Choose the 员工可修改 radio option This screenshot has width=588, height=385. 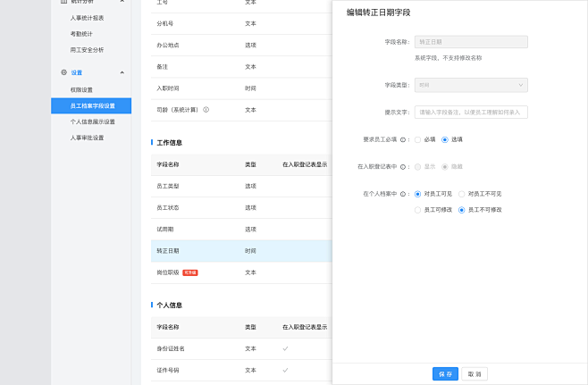(x=417, y=210)
